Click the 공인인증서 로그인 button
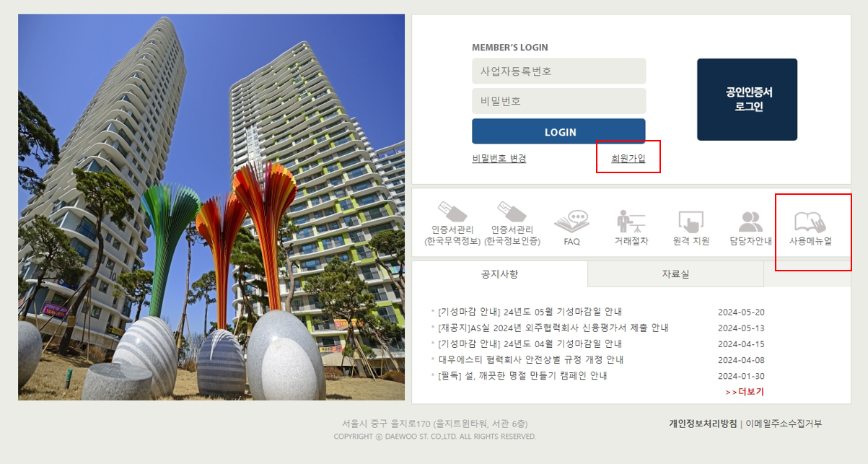868x464 pixels. 748,100
